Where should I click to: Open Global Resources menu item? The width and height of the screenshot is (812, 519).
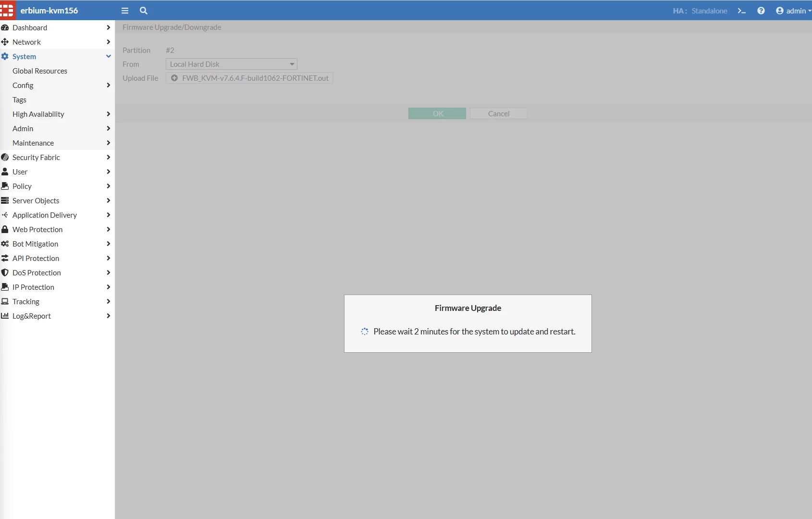click(57, 71)
